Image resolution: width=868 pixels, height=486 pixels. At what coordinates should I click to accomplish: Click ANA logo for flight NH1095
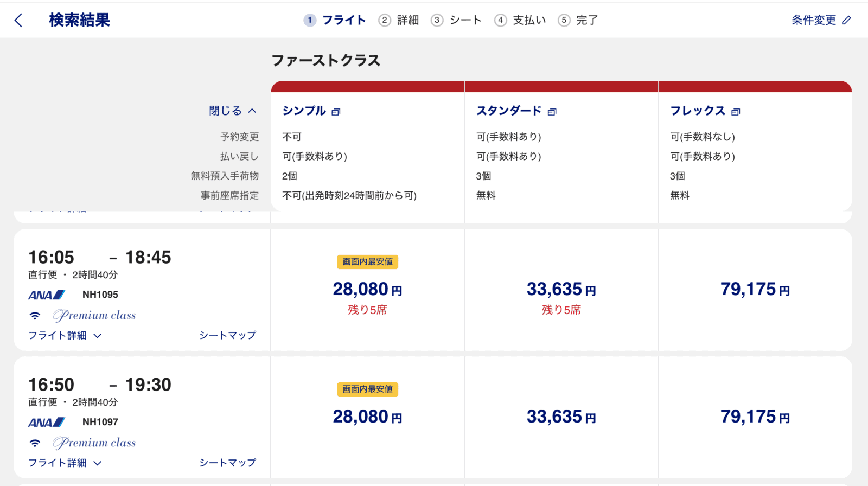(47, 295)
